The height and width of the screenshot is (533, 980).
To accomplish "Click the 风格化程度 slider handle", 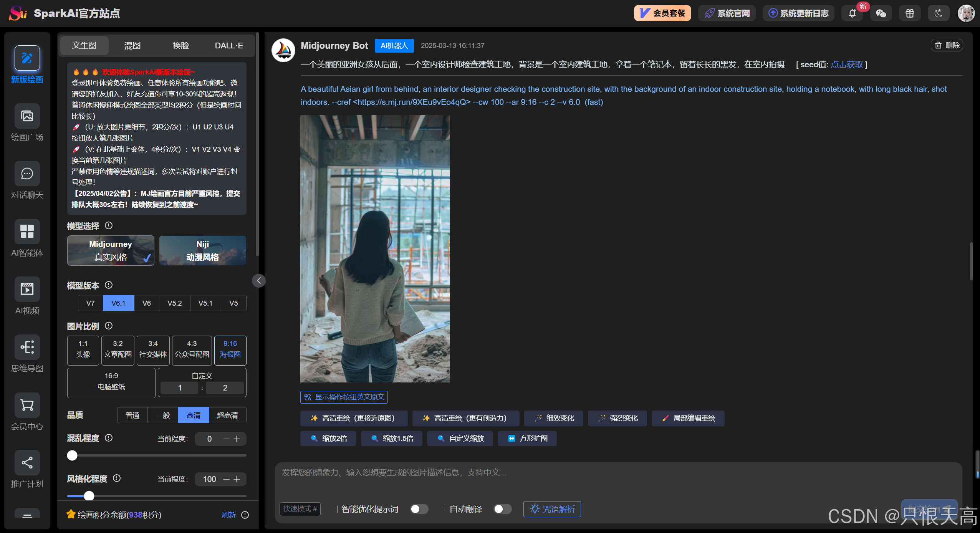I will tap(89, 496).
